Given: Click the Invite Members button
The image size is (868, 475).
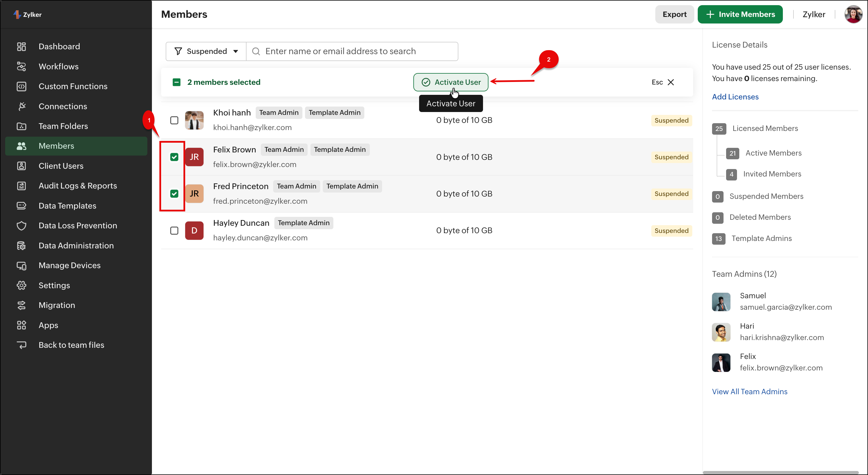Looking at the screenshot, I should coord(740,14).
